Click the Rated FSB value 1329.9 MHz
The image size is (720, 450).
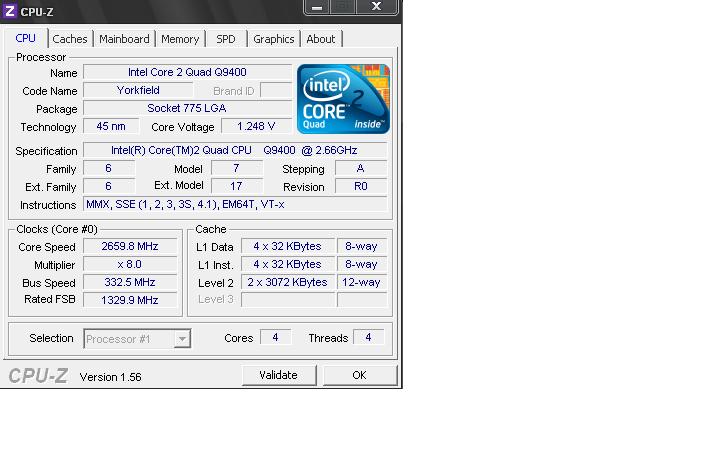(x=130, y=300)
